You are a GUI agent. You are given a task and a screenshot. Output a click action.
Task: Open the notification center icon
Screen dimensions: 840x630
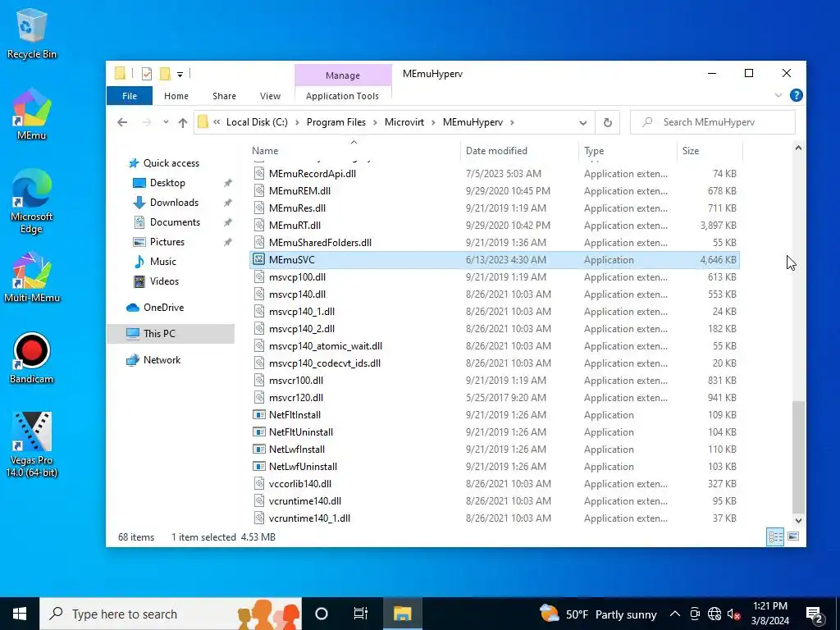pos(815,614)
